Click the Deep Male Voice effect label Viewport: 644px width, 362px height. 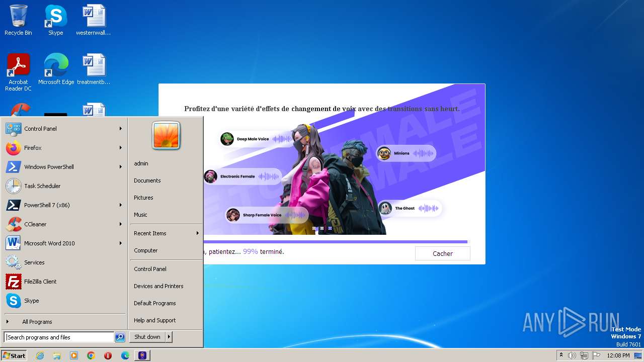click(253, 139)
